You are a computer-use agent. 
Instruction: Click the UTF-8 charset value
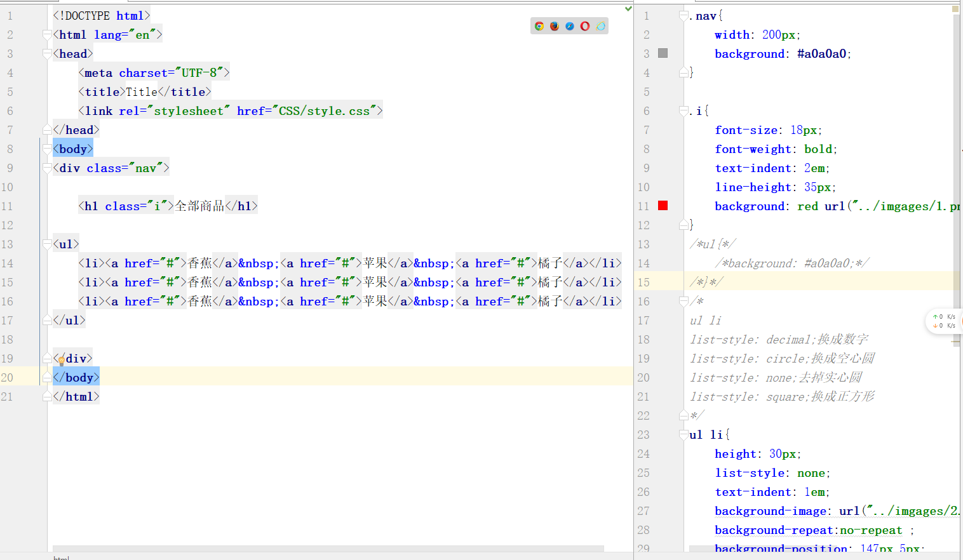(199, 72)
